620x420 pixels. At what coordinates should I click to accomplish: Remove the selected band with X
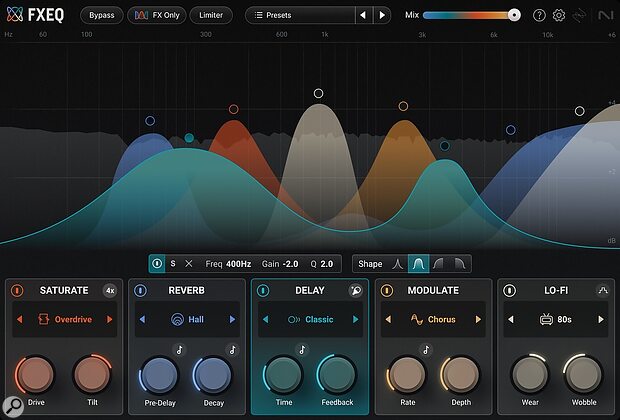[189, 264]
